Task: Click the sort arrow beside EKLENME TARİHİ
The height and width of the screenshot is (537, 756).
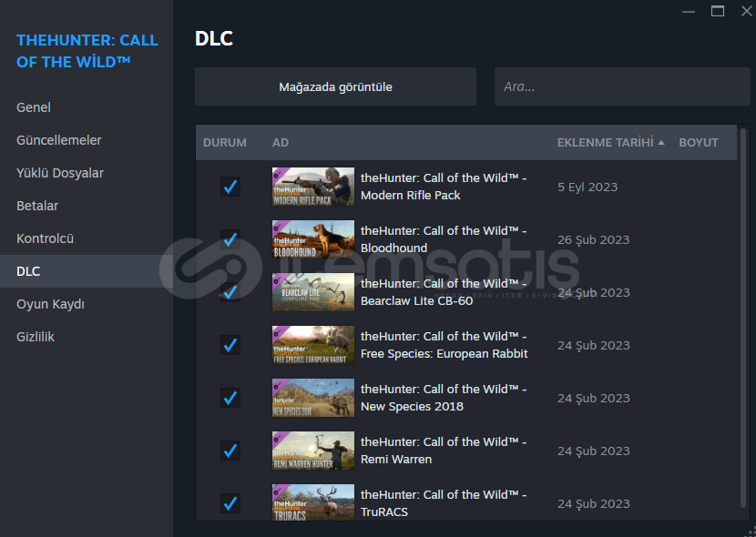Action: click(x=661, y=143)
